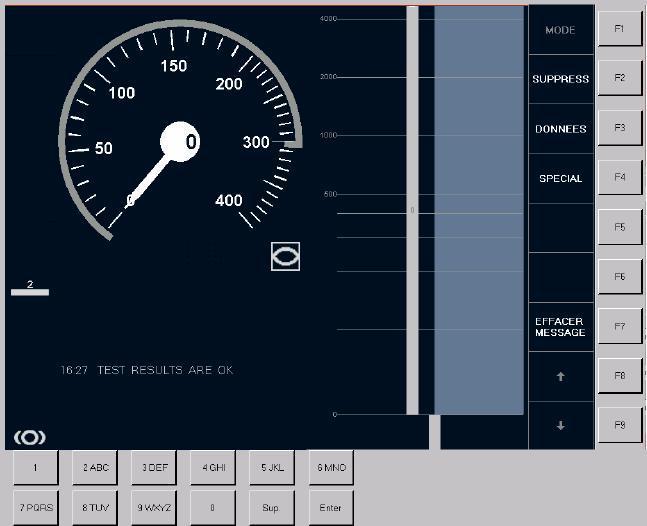Click the vertical grey distance bar
The width and height of the screenshot is (647, 526).
(x=412, y=210)
